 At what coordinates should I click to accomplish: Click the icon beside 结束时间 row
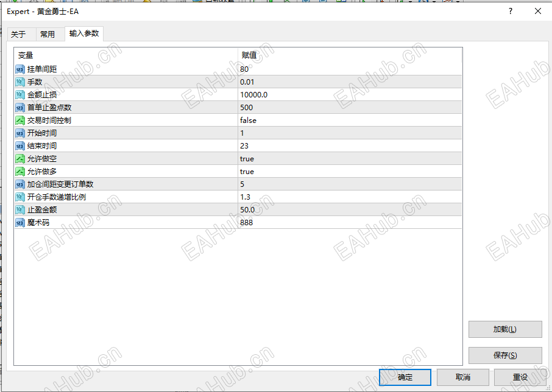point(19,146)
